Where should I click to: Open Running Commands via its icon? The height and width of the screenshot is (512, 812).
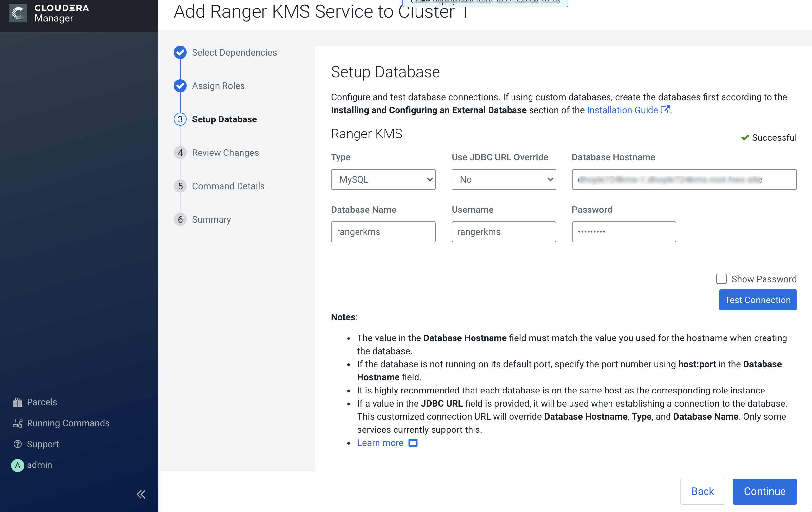(18, 423)
